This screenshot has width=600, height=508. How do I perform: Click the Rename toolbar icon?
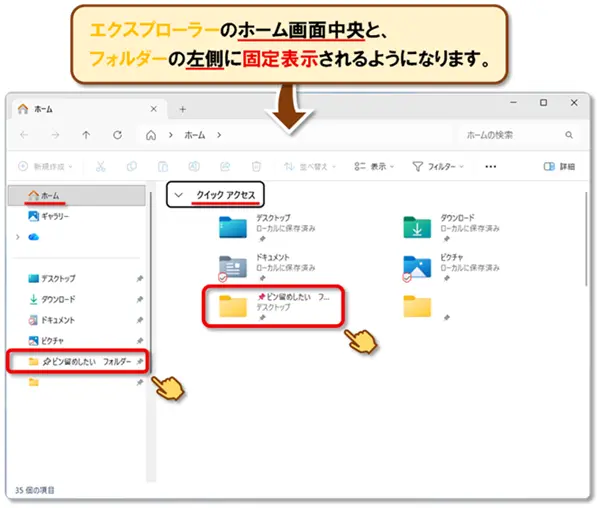[x=194, y=166]
